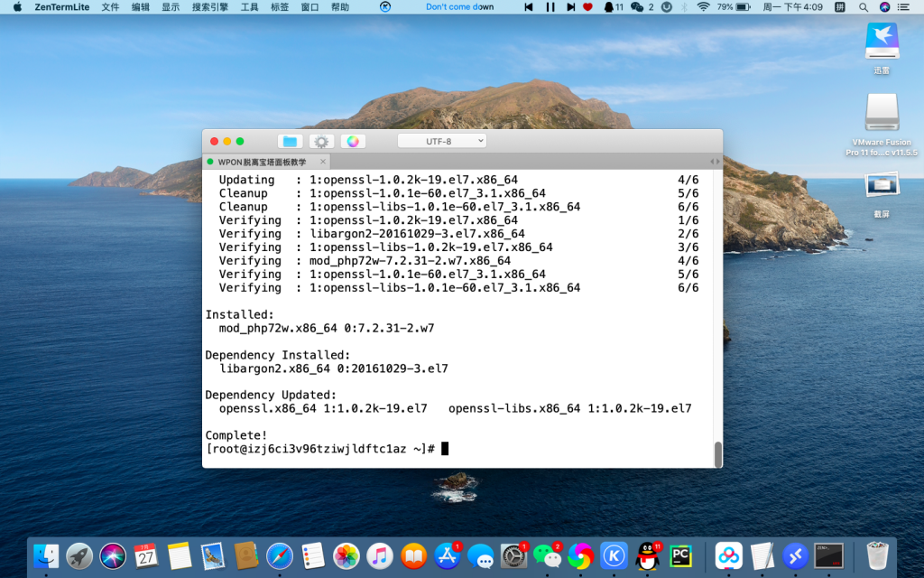
Task: Open Safari in the Dock
Action: point(280,556)
